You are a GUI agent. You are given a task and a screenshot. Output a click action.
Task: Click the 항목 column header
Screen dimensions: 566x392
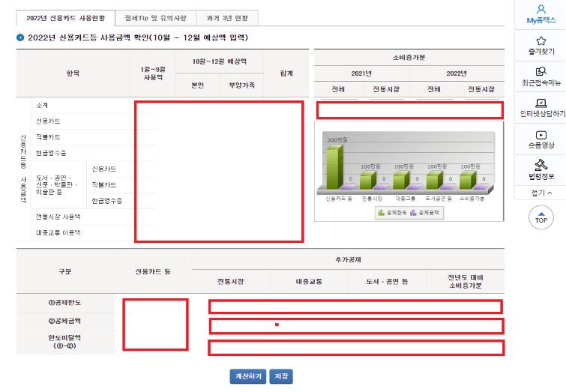[x=73, y=73]
